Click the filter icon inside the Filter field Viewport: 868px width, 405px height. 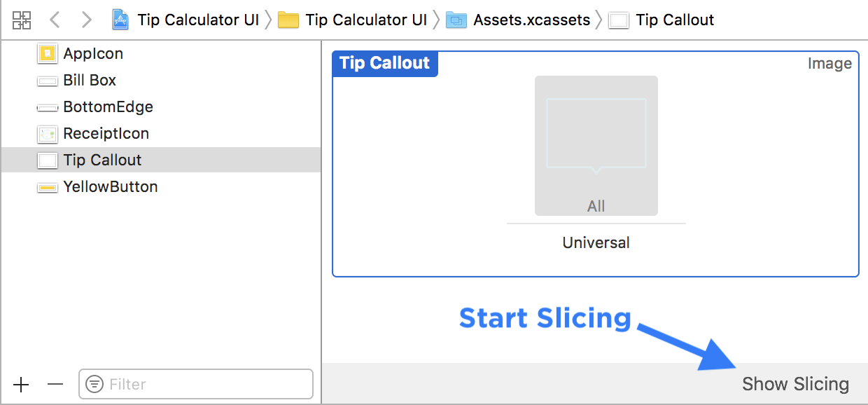tap(93, 384)
